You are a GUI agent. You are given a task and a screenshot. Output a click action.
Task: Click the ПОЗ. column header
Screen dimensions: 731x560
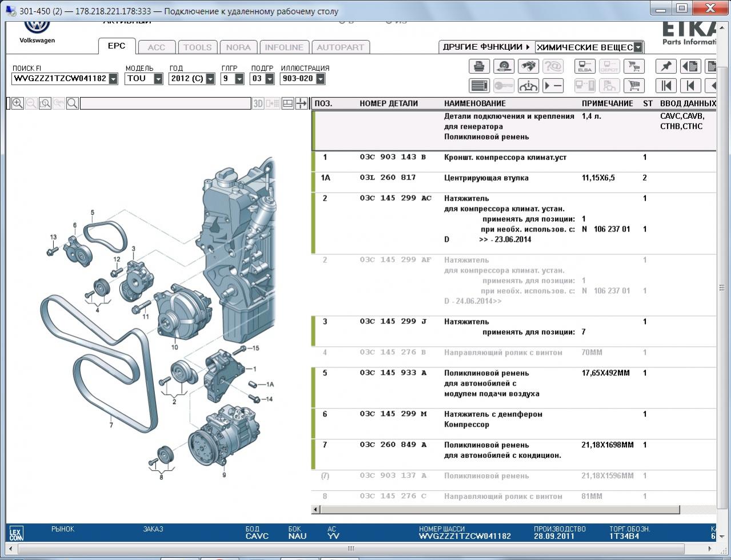pos(323,103)
